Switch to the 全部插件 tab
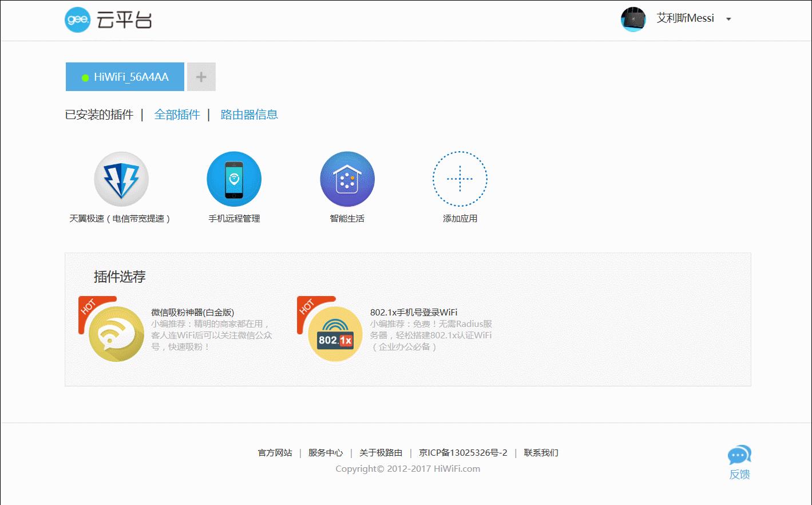Viewport: 812px width, 505px height. click(x=177, y=114)
